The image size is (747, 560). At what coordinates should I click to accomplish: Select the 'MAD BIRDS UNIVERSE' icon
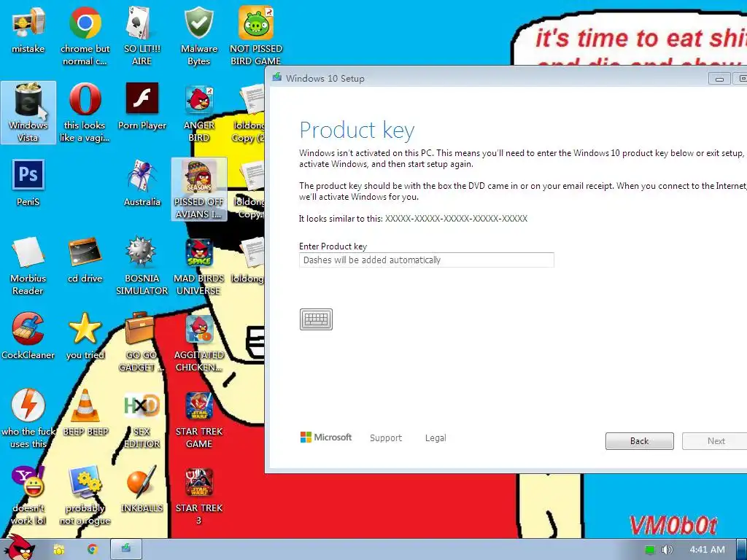(198, 265)
